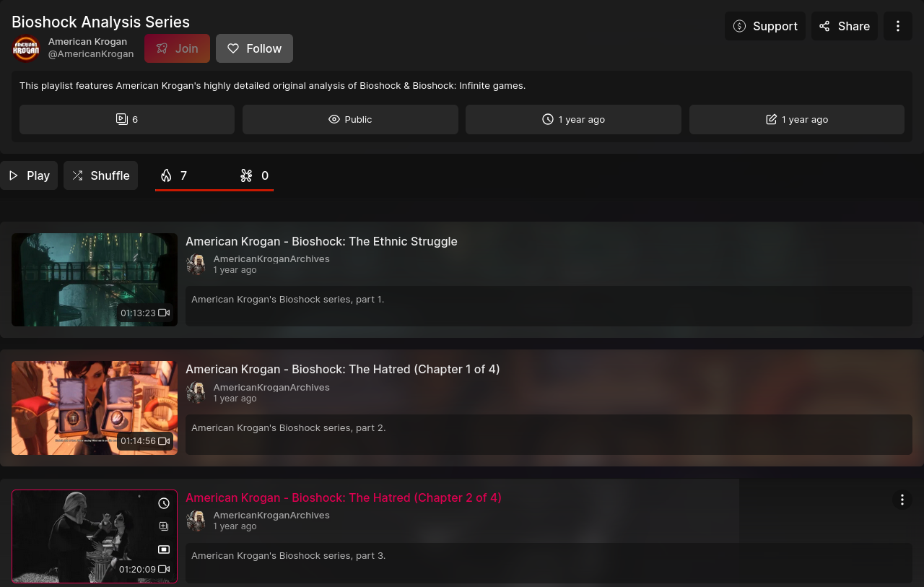Screen dimensions: 924x587
Task: Open the playlist's top three-dot options menu
Action: pos(898,26)
